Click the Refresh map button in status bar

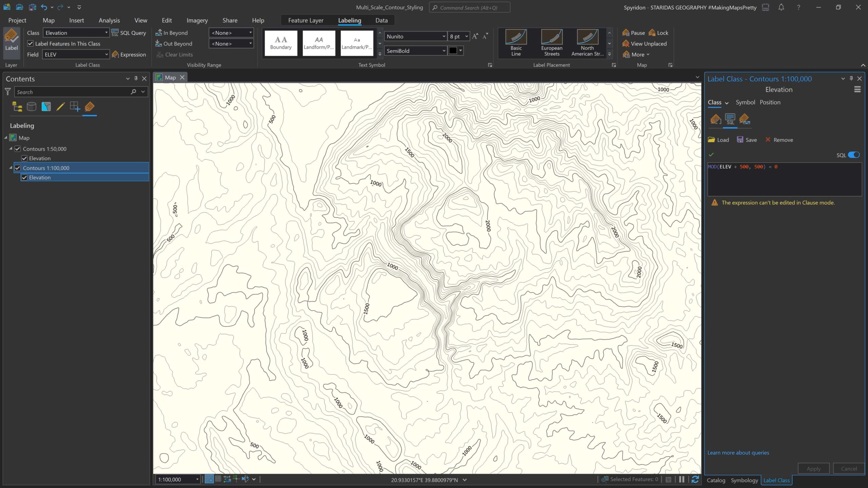pos(695,479)
